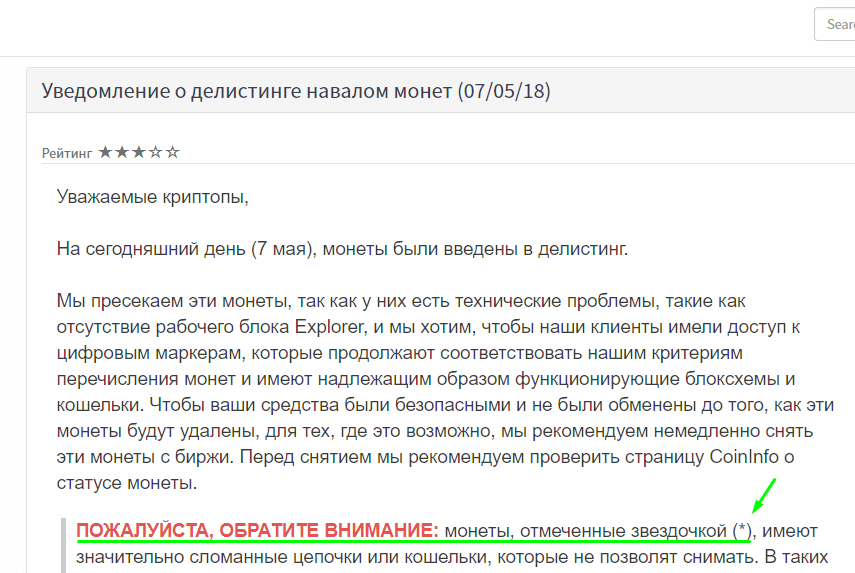Viewport: 855px width, 573px height.
Task: Set rating to three stars
Action: [x=139, y=152]
